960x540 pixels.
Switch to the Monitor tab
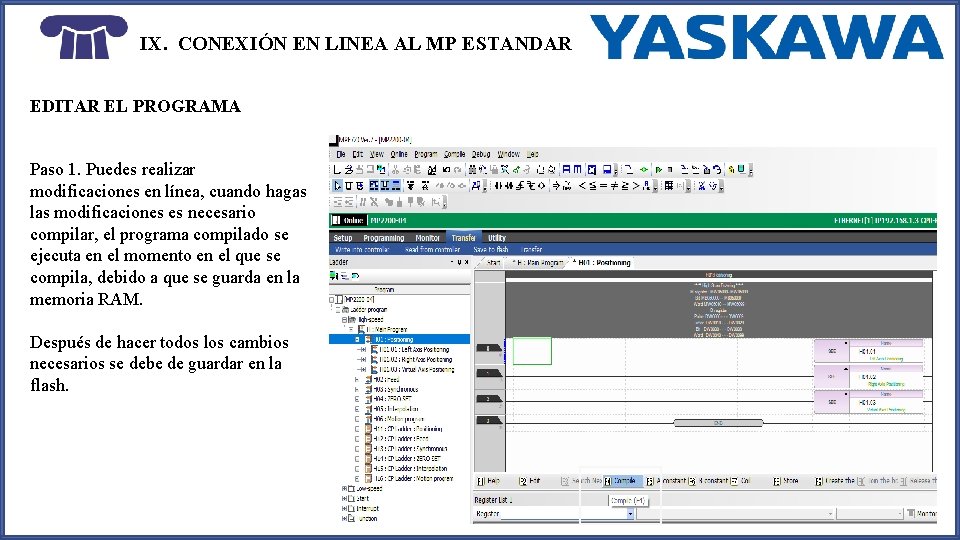[427, 238]
